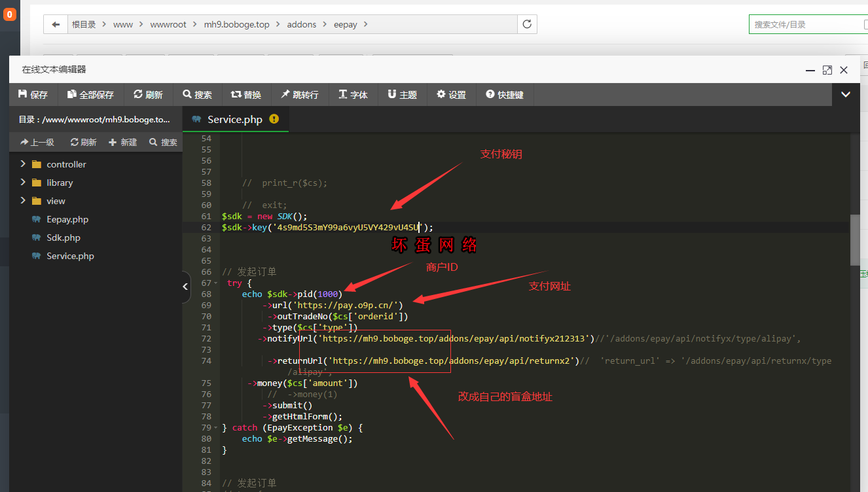Select the Service.php editor tab
868x492 pixels.
pos(235,119)
